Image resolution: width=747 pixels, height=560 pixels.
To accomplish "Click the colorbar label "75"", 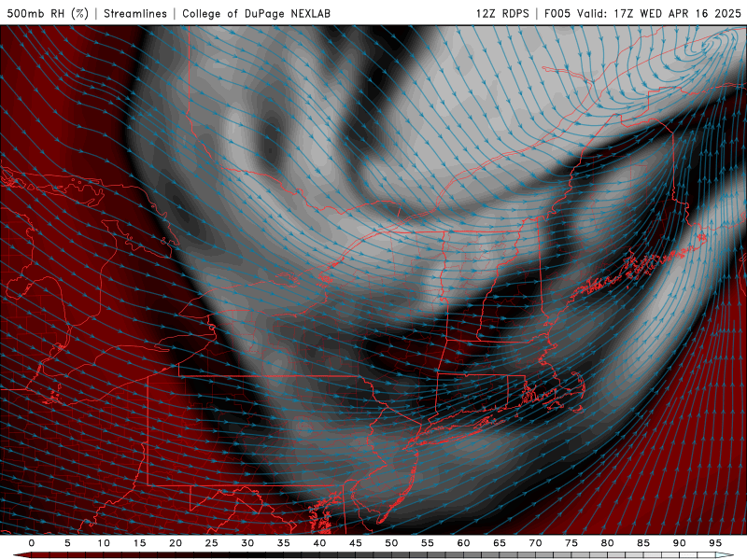I will [571, 543].
